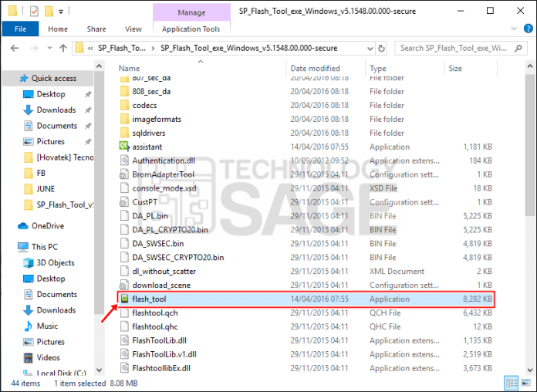Open Videos folder in navigation pane
The height and width of the screenshot is (392, 537).
tap(49, 357)
